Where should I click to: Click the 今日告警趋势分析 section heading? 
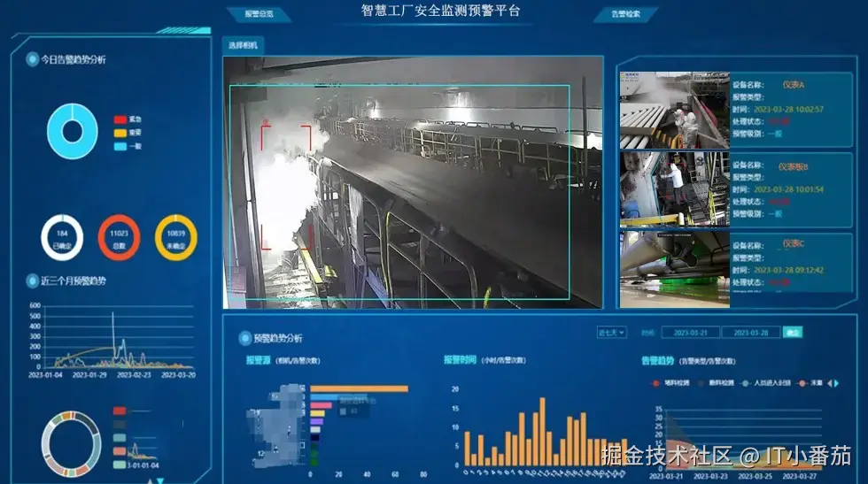(x=73, y=59)
